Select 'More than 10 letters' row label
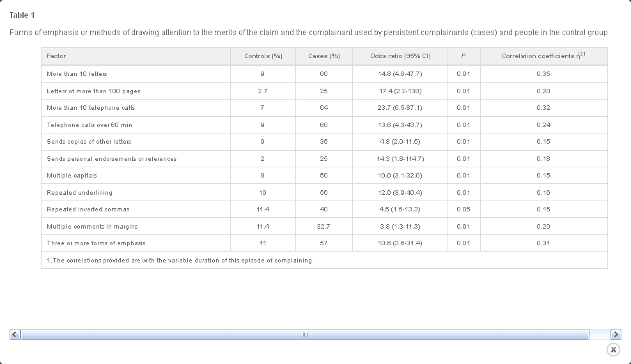631x364 pixels. (77, 74)
